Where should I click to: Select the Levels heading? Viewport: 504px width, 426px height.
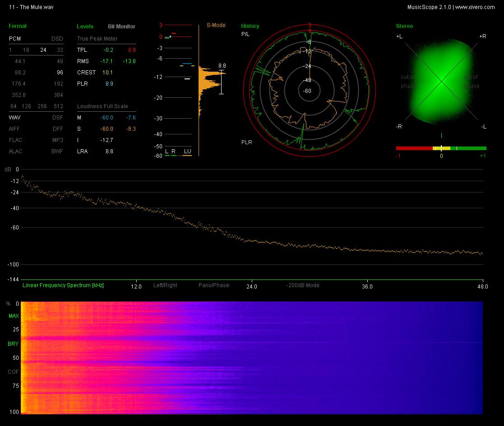point(85,26)
